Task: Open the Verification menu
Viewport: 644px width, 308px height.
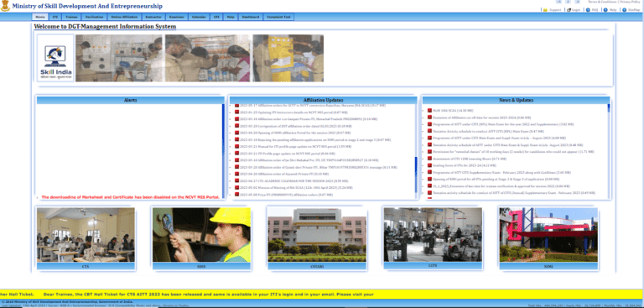Action: click(95, 18)
